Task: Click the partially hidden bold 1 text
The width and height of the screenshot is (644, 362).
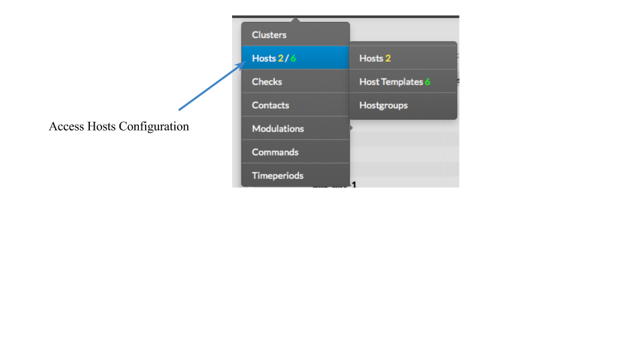Action: tap(354, 185)
